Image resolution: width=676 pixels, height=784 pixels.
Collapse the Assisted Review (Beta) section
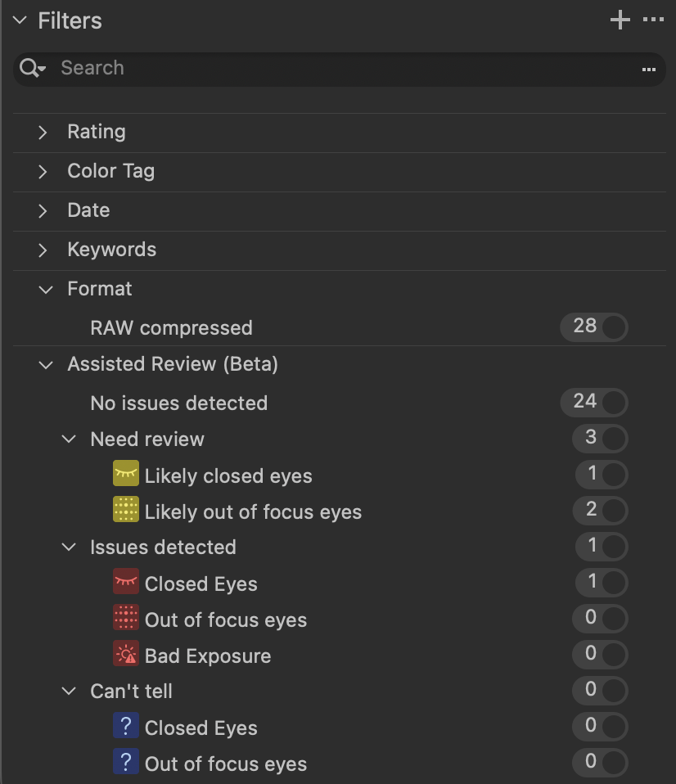(46, 365)
